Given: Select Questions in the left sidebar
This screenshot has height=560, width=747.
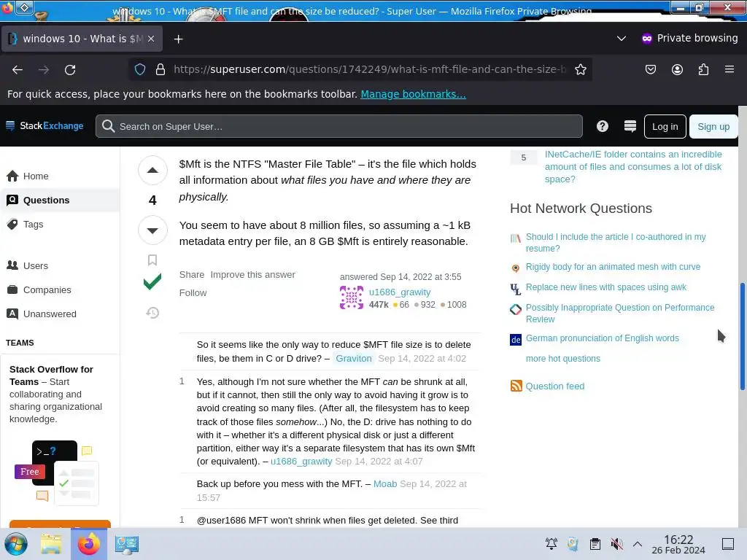Looking at the screenshot, I should (x=60, y=200).
